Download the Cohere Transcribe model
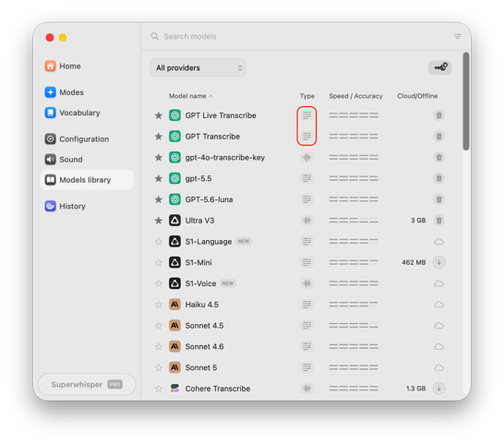Screen dimensions: 504x444 click(x=438, y=389)
